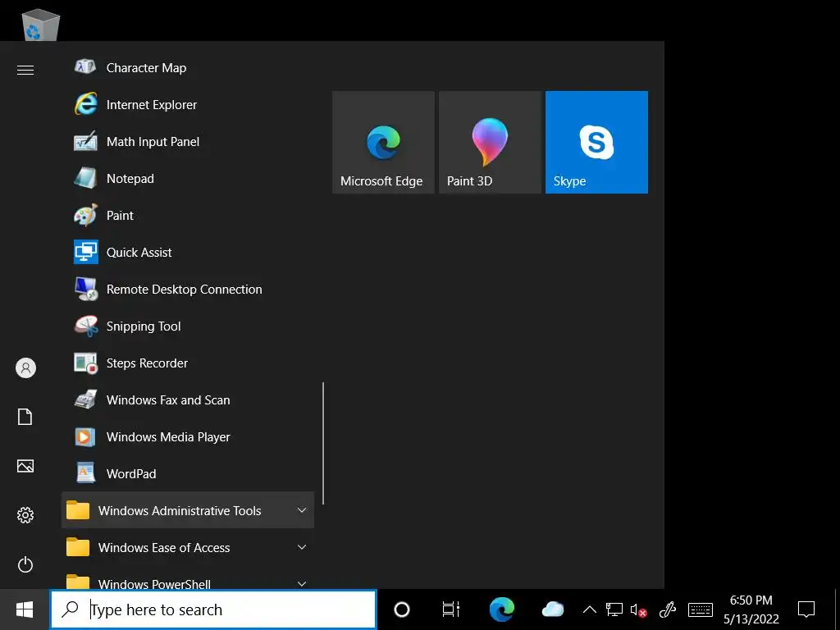Click the search magnifier icon

point(71,609)
